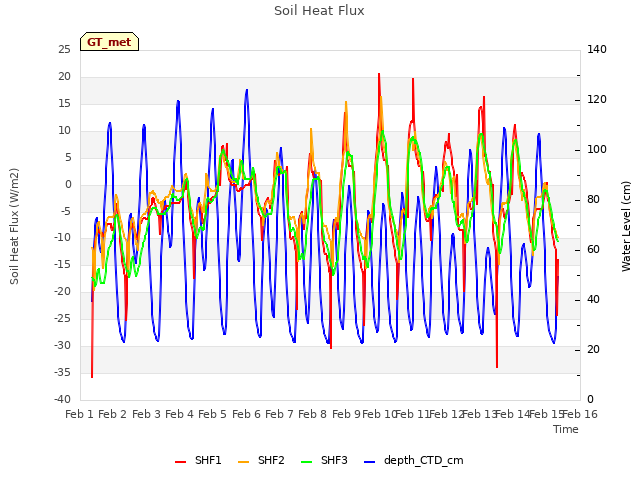Click the Soil Heat Flux (W/m2) axis label
Image resolution: width=640 pixels, height=480 pixels.
point(14,226)
